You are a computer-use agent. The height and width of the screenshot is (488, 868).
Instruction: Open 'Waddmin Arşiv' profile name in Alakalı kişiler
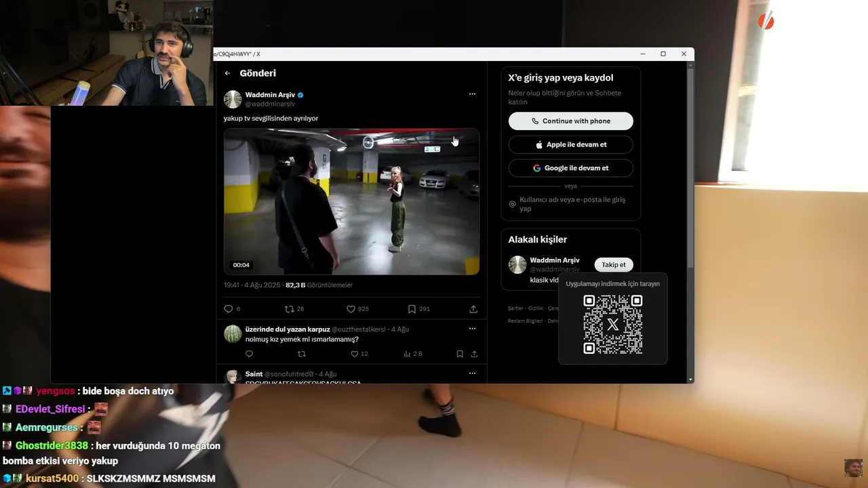555,260
